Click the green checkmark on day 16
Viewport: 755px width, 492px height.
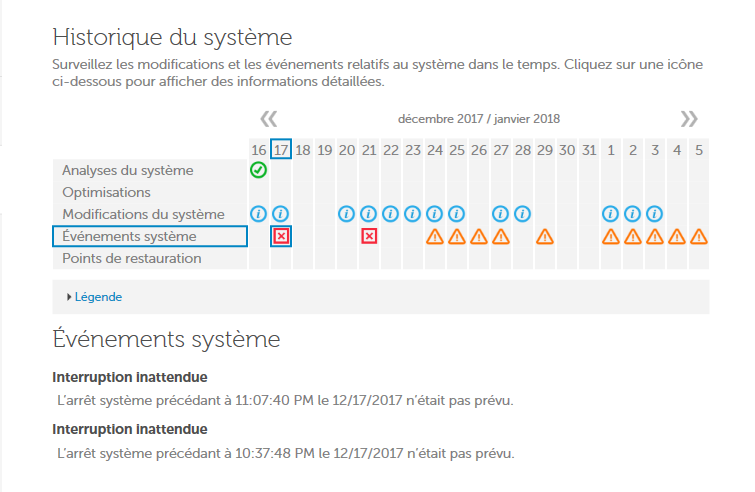tap(258, 170)
